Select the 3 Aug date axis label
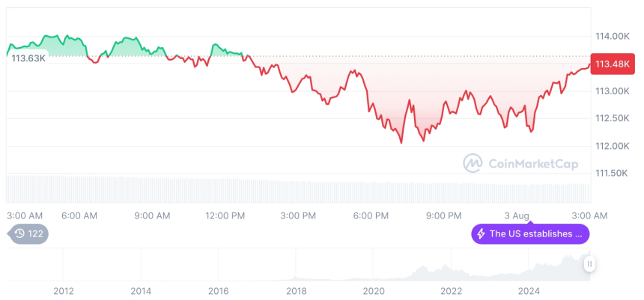This screenshot has height=300, width=644. point(517,215)
